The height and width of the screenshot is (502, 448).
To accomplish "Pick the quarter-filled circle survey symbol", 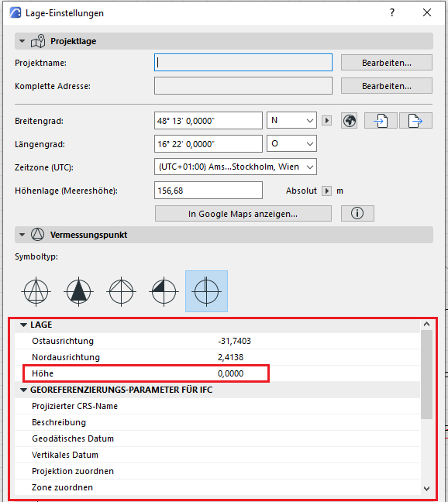I will point(164,291).
